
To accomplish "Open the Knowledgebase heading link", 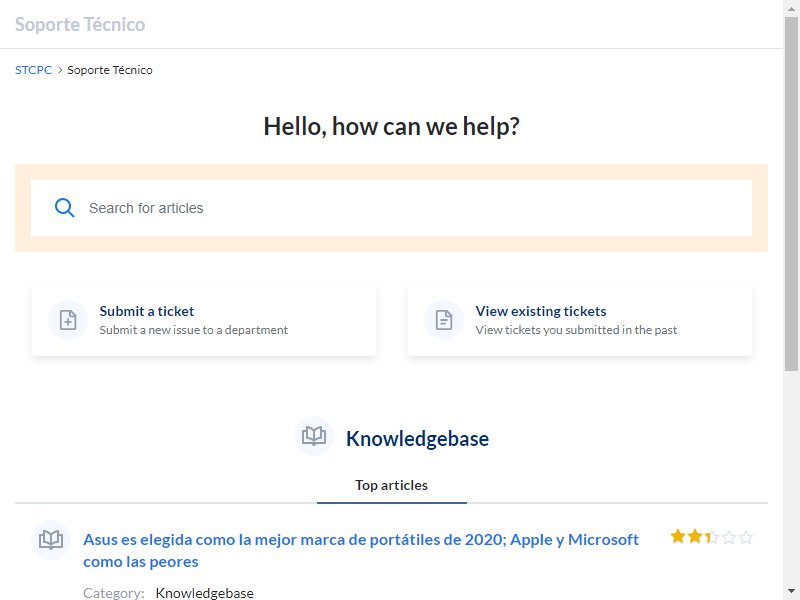I will click(x=417, y=439).
